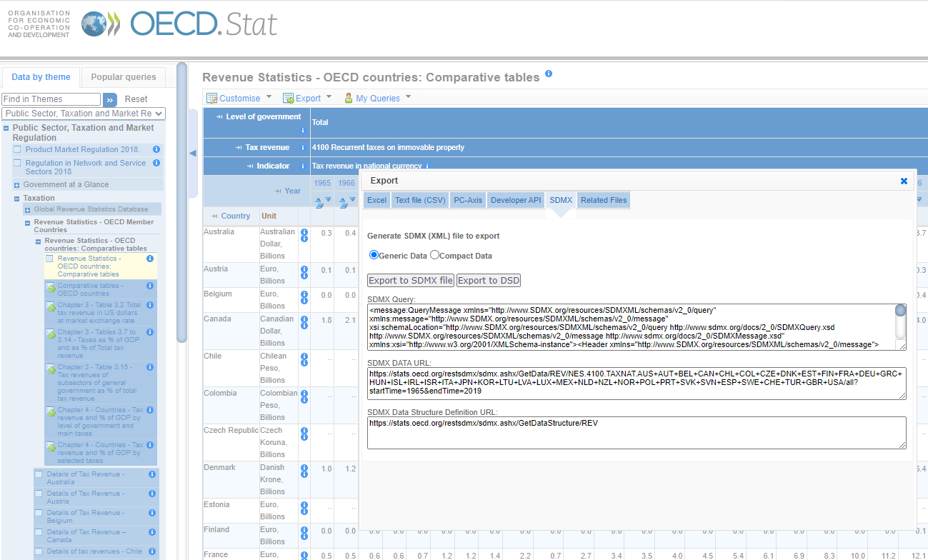The image size is (928, 560).
Task: Open the Export dropdown arrow
Action: tap(329, 96)
